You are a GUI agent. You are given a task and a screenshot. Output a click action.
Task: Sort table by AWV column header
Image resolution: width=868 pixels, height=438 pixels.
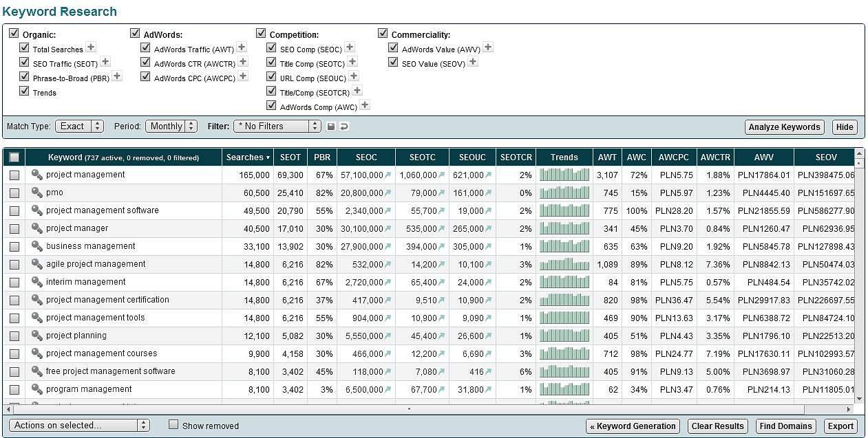pos(764,157)
